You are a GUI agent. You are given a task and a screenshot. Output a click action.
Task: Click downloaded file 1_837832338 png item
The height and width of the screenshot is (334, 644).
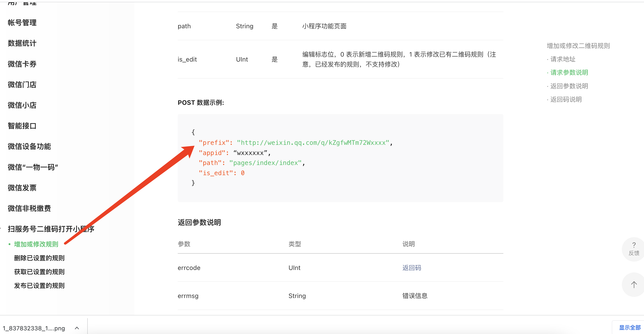(x=34, y=328)
